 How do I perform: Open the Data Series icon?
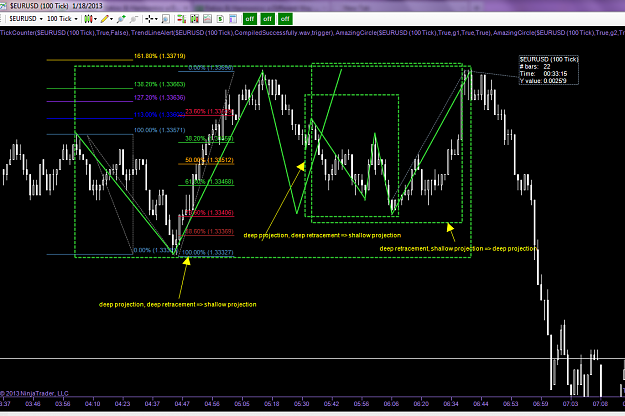195,19
